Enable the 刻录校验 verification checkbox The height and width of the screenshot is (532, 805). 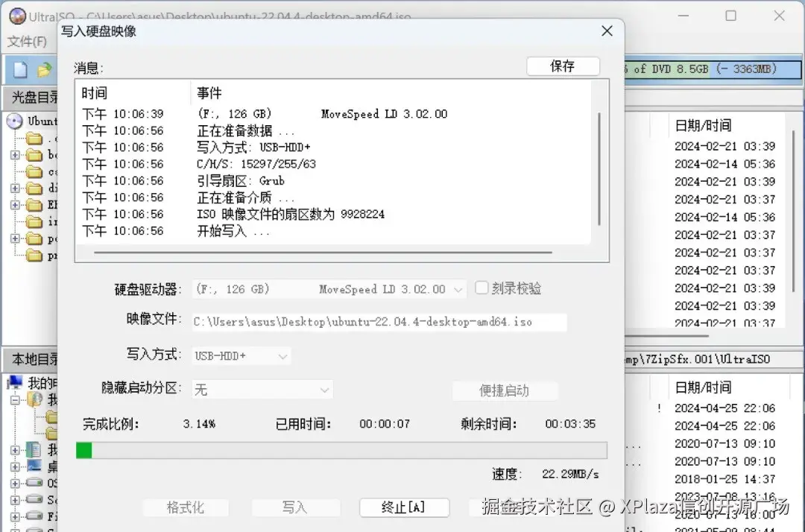tap(481, 288)
